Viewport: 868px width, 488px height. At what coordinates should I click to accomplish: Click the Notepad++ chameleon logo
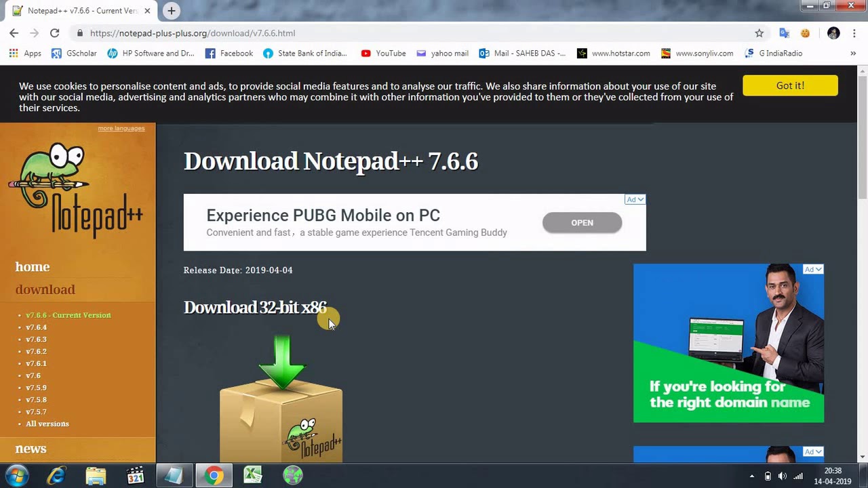pos(76,190)
